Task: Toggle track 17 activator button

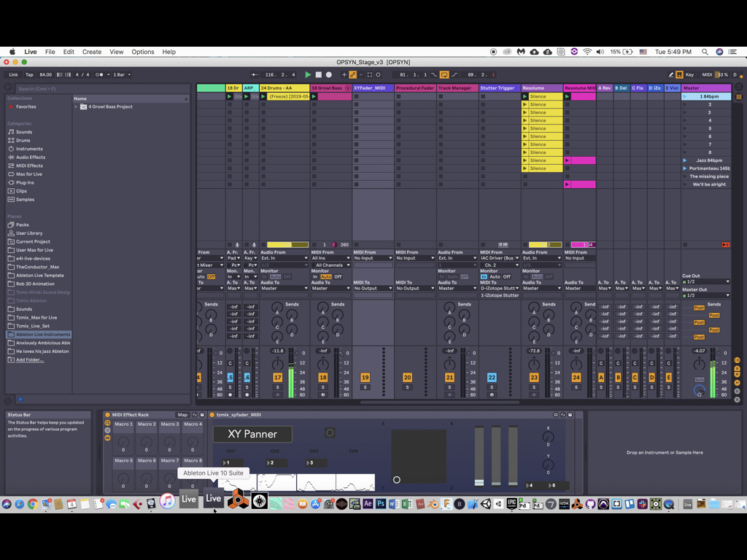Action: pyautogui.click(x=277, y=378)
